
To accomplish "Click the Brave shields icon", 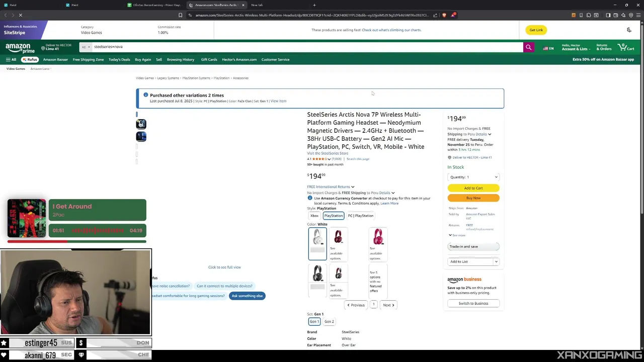I will point(444,15).
